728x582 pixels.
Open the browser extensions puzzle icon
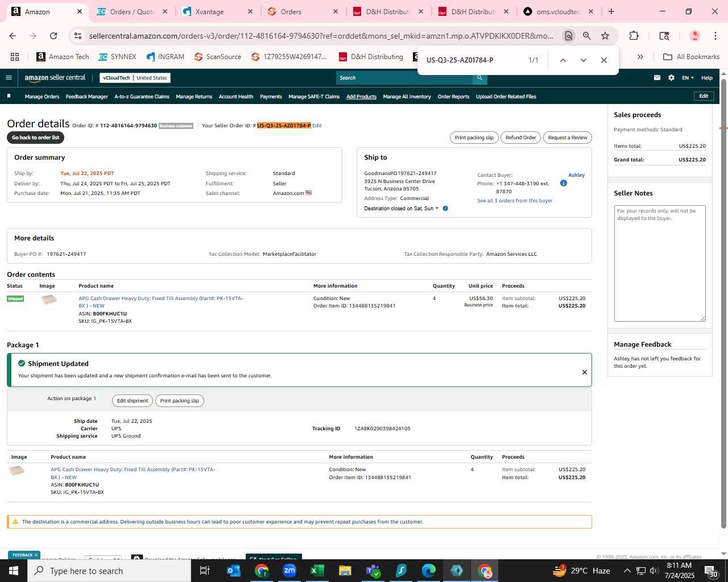click(x=634, y=36)
